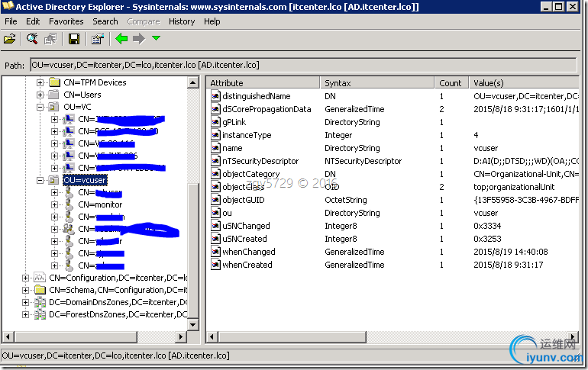Select uSNCreated attribute row
588x370 pixels.
click(394, 239)
